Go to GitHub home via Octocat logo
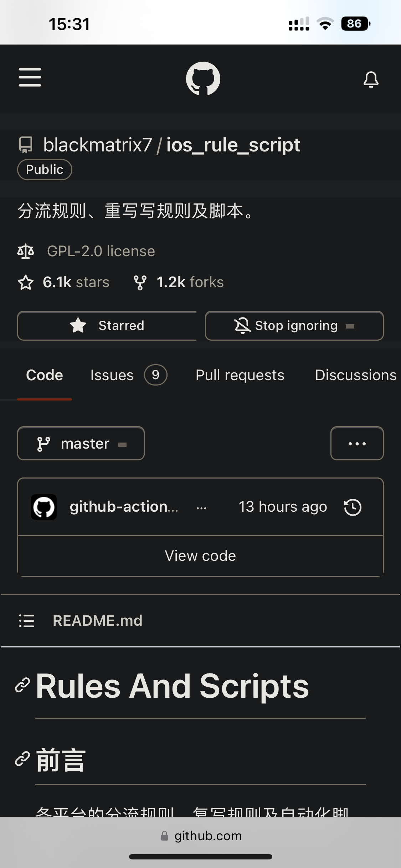Screen dimensions: 401x868 coord(203,79)
